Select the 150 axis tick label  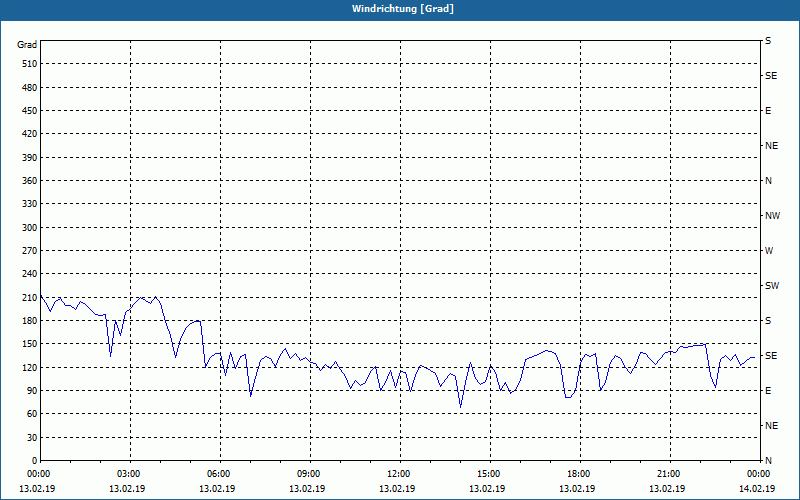click(30, 344)
